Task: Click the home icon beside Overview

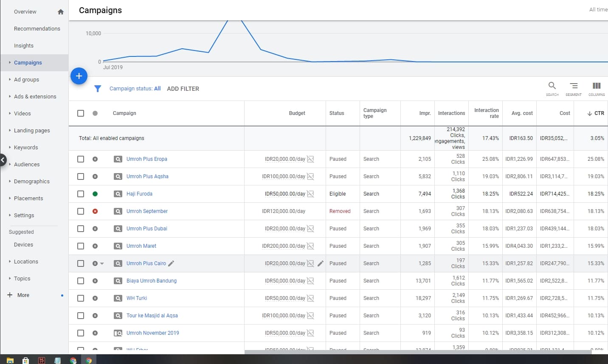Action: pyautogui.click(x=61, y=12)
